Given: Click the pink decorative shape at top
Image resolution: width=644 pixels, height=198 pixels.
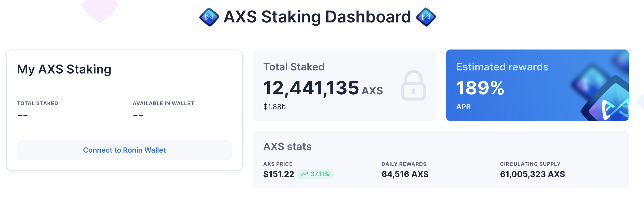Looking at the screenshot, I should tap(100, 10).
